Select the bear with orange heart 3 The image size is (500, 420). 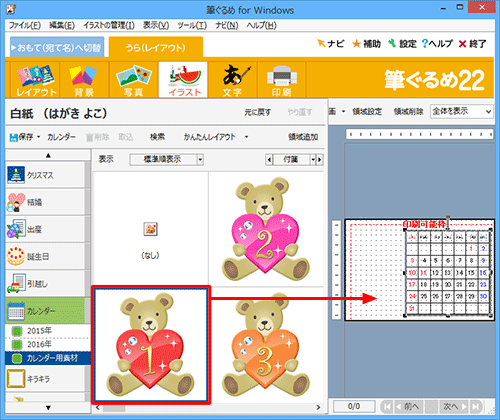click(x=266, y=345)
